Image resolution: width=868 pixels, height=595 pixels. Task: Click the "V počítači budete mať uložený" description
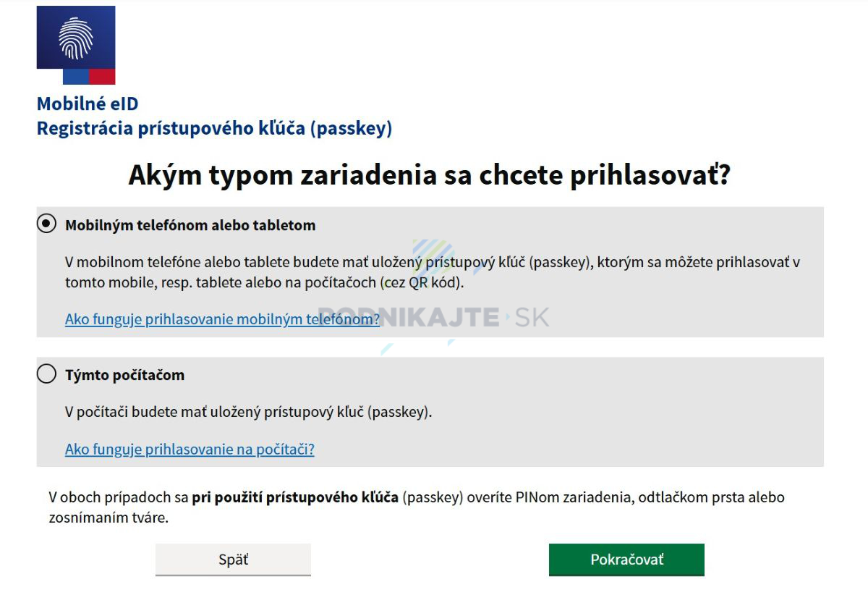pyautogui.click(x=248, y=412)
